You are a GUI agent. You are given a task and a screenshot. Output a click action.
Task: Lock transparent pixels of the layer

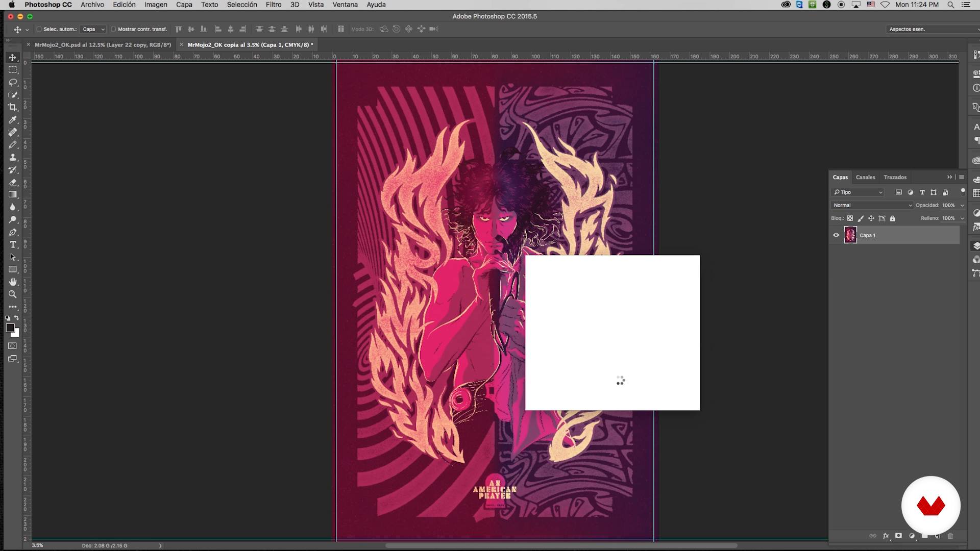(850, 218)
